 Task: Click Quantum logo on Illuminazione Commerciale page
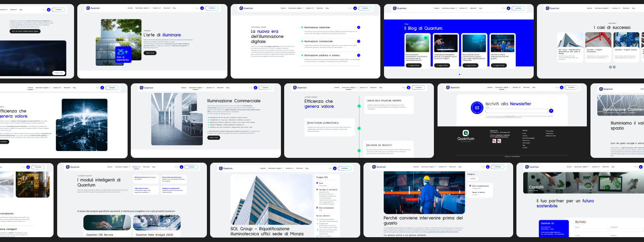[147, 87]
